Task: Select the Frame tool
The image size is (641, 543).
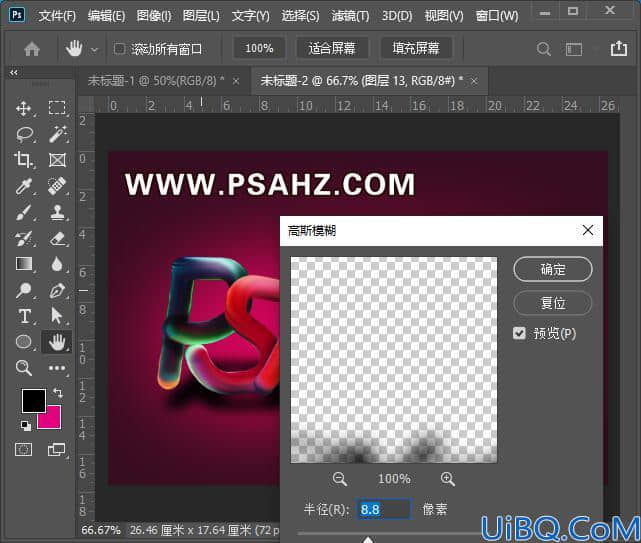Action: (57, 160)
